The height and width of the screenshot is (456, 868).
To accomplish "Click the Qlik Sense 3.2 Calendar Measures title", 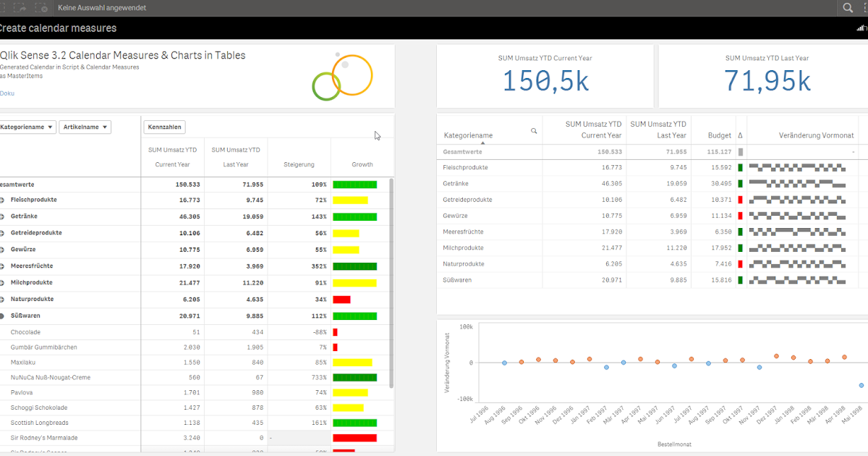I will click(x=123, y=56).
